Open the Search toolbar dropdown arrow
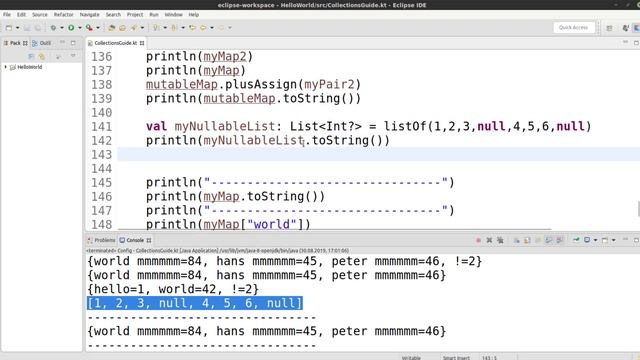640x360 pixels. tap(142, 28)
